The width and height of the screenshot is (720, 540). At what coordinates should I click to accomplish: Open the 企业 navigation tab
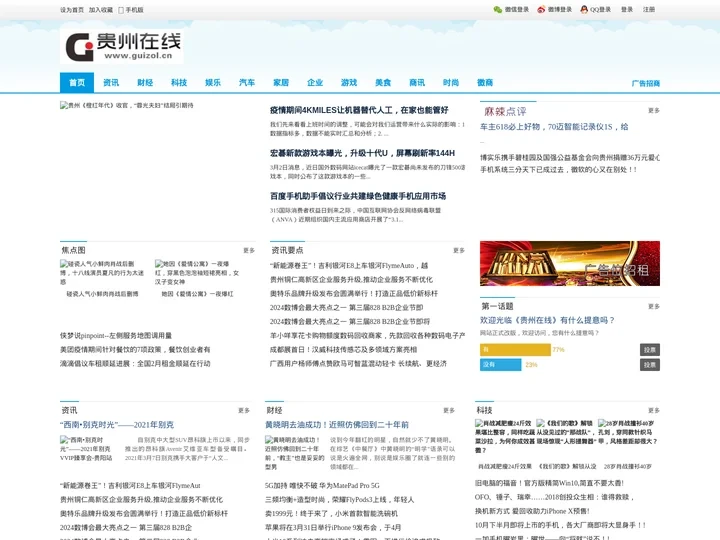[315, 83]
